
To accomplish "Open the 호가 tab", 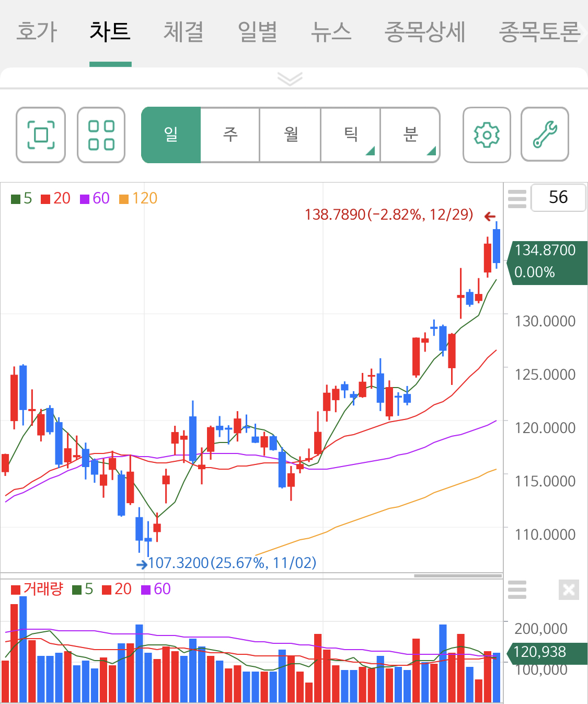I will click(x=37, y=32).
